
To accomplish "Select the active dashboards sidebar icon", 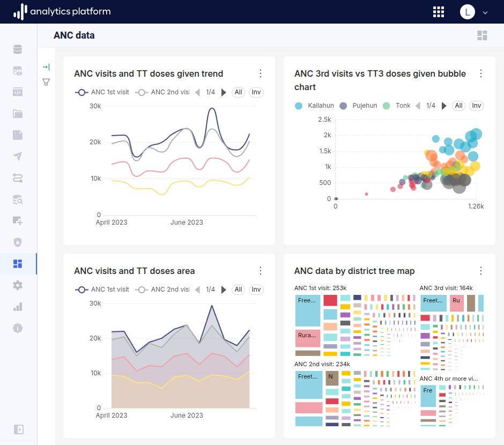I will coord(18,264).
